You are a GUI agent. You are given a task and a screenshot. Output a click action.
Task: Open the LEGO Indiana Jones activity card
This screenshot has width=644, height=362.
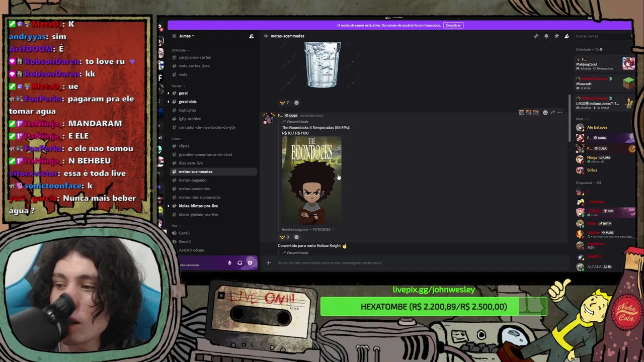coord(605,103)
